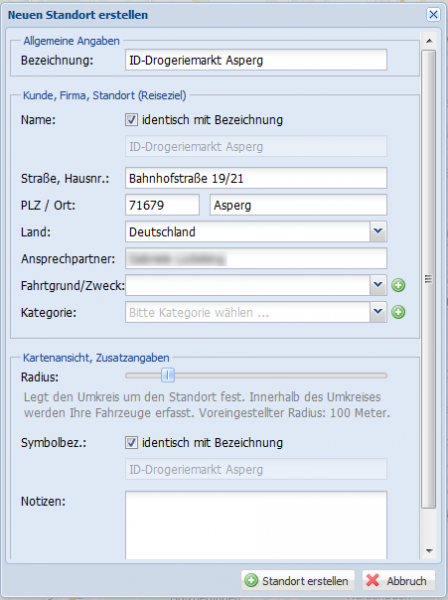Click the Ort field showing Asperg

[x=298, y=205]
